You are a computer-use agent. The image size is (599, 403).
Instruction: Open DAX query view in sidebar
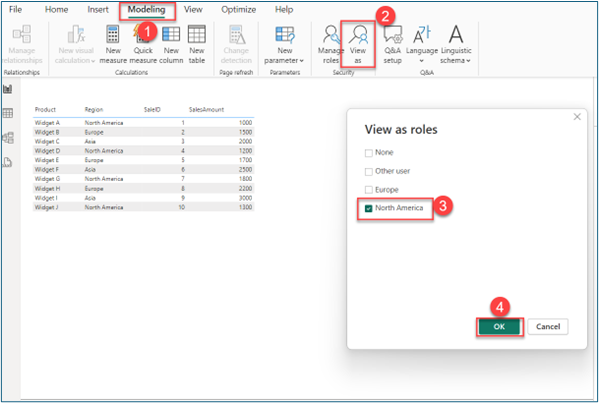pyautogui.click(x=8, y=162)
